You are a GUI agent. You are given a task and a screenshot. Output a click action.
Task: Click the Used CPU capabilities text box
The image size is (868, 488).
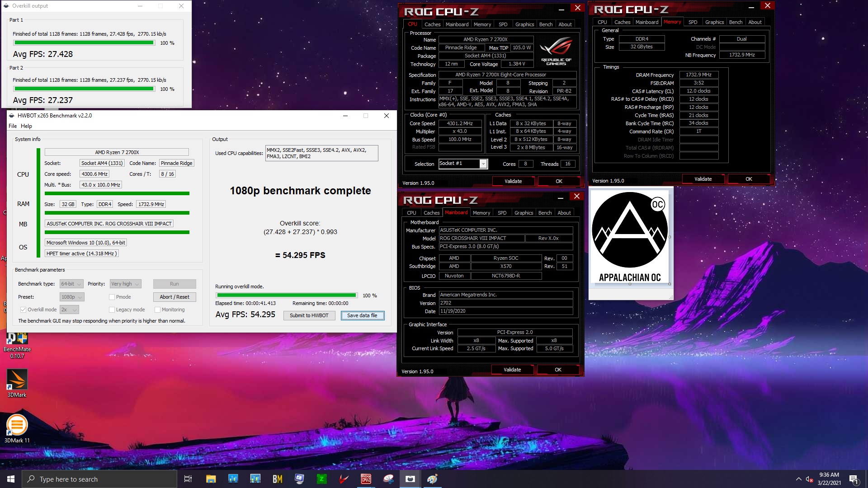(x=321, y=153)
